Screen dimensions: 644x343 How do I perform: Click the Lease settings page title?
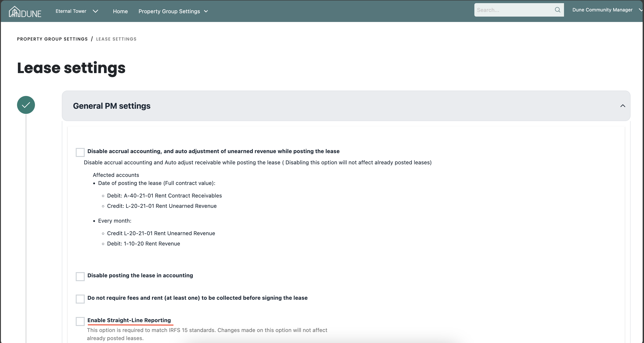point(71,68)
